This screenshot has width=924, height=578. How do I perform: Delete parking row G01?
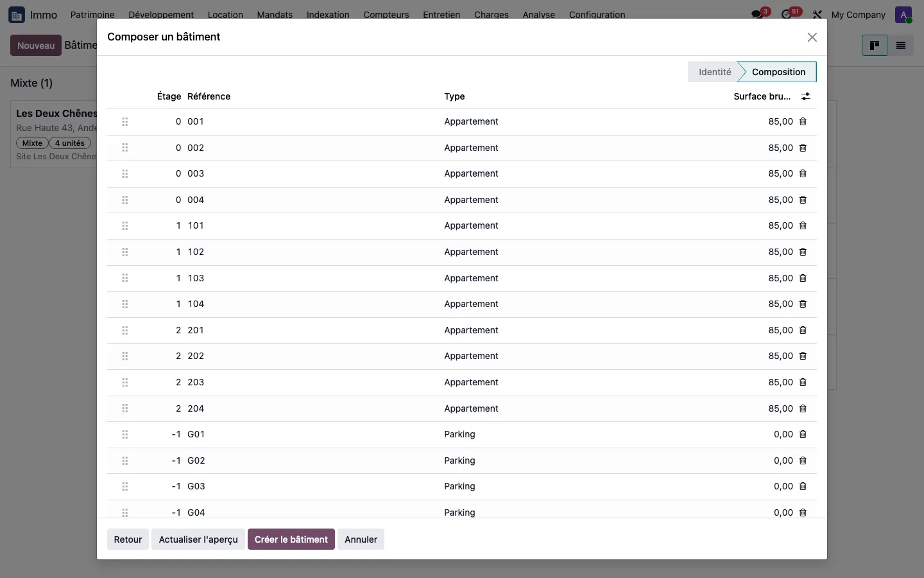tap(803, 434)
